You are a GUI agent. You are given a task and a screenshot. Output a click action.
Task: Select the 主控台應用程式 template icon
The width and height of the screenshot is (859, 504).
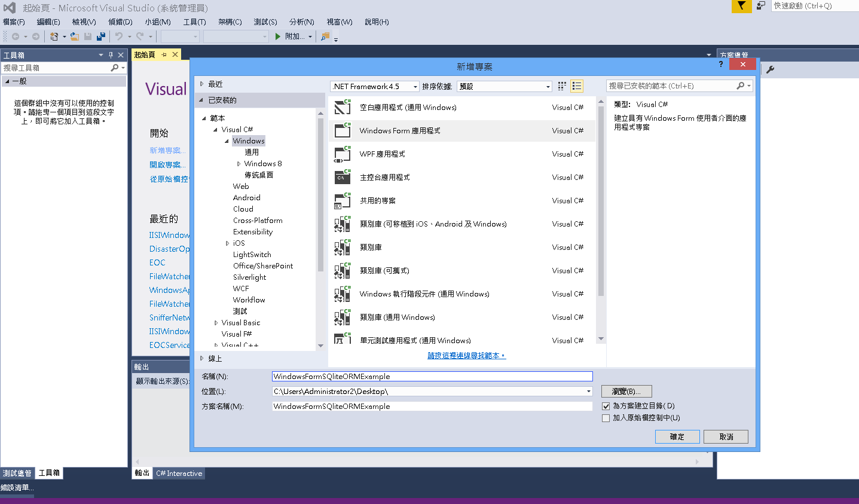(343, 177)
